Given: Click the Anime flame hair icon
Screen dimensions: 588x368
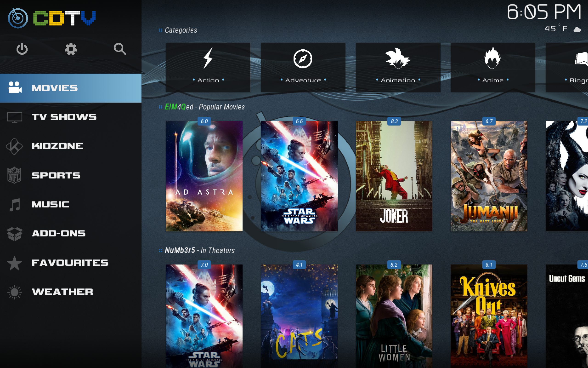Looking at the screenshot, I should [492, 58].
